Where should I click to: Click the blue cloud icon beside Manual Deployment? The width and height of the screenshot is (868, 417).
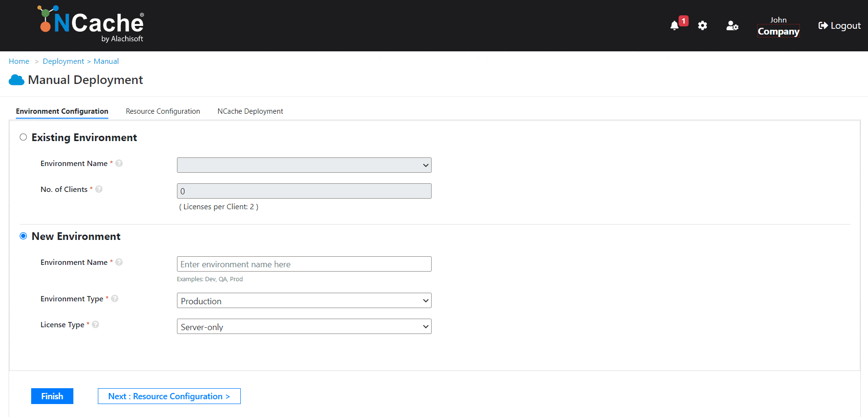pyautogui.click(x=17, y=80)
